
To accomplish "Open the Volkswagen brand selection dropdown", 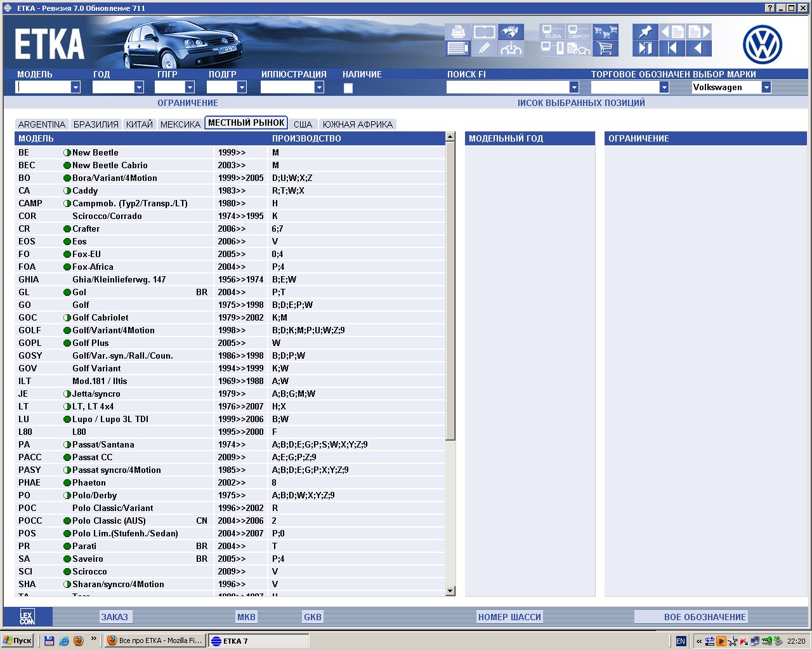I will 766,88.
